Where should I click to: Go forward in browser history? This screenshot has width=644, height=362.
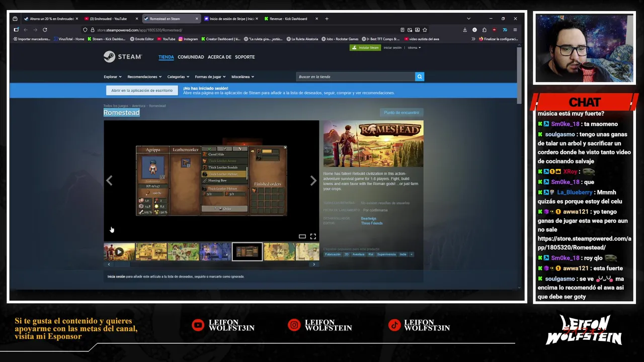click(x=35, y=30)
